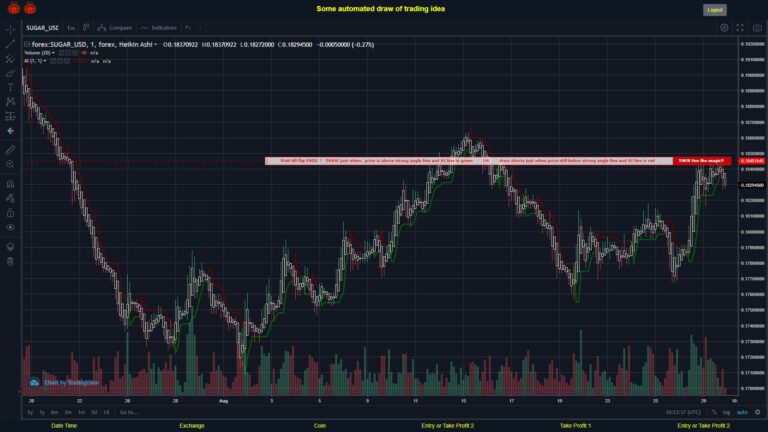The width and height of the screenshot is (768, 432).
Task: Click the Logout button
Action: (x=715, y=10)
